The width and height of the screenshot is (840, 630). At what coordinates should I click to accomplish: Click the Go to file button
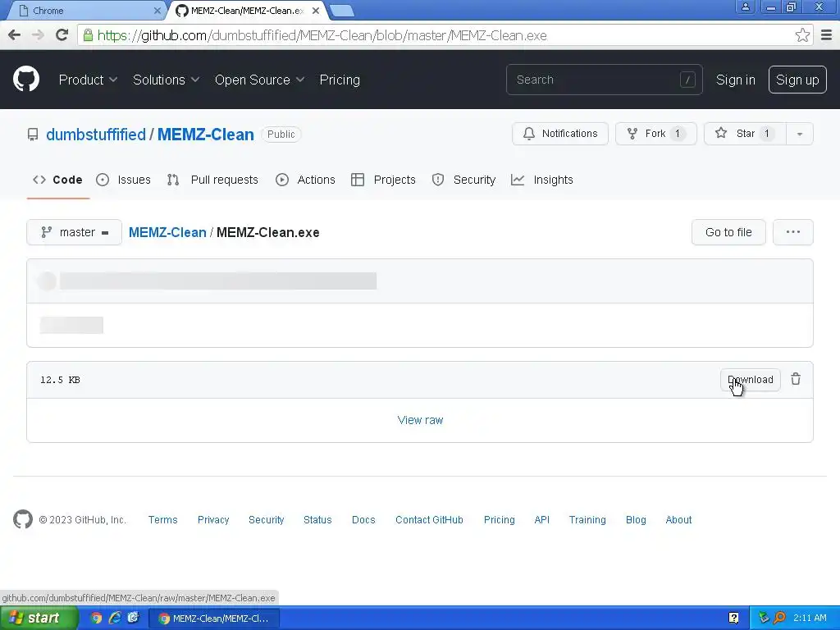click(728, 232)
